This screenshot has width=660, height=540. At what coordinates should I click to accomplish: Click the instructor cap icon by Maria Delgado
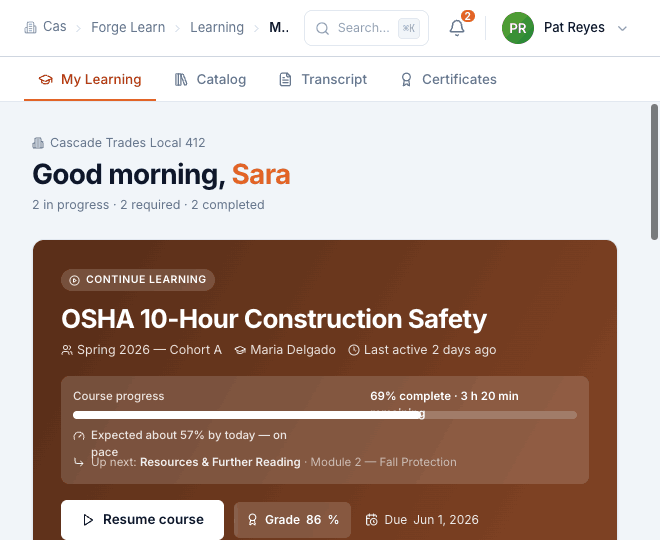pos(240,350)
